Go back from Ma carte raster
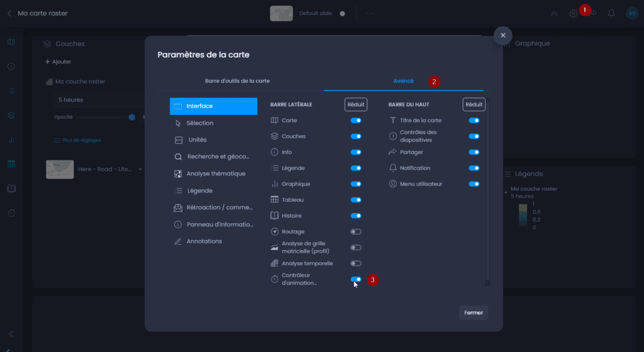 [9, 14]
